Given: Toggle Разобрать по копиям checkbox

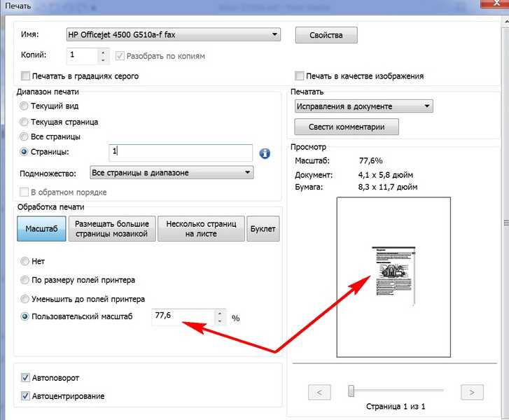Looking at the screenshot, I should coord(120,56).
